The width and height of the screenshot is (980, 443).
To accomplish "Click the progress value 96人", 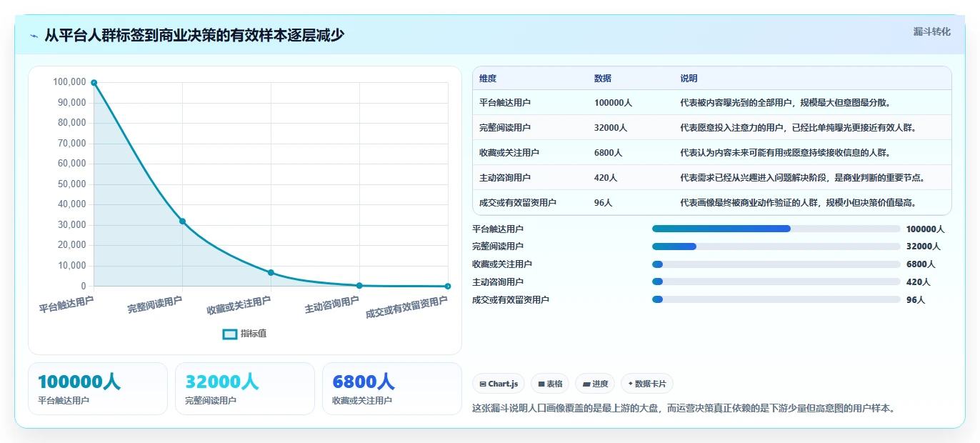I will point(916,300).
